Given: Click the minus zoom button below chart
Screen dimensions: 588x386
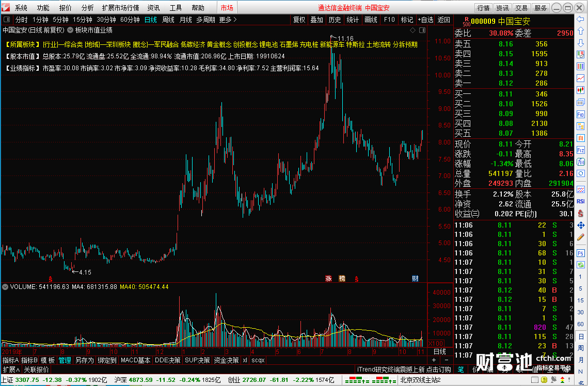Looking at the screenshot, I should point(446,360).
